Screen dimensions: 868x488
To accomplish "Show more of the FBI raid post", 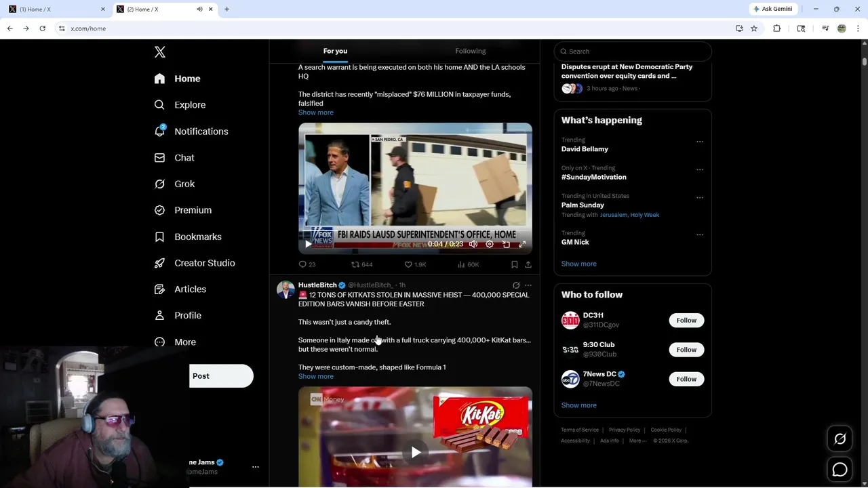I will (316, 113).
